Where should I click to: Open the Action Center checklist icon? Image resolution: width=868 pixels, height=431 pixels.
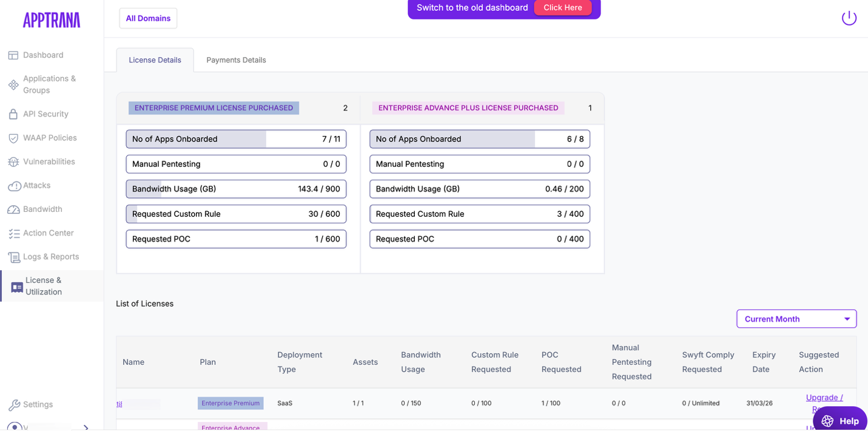[13, 233]
